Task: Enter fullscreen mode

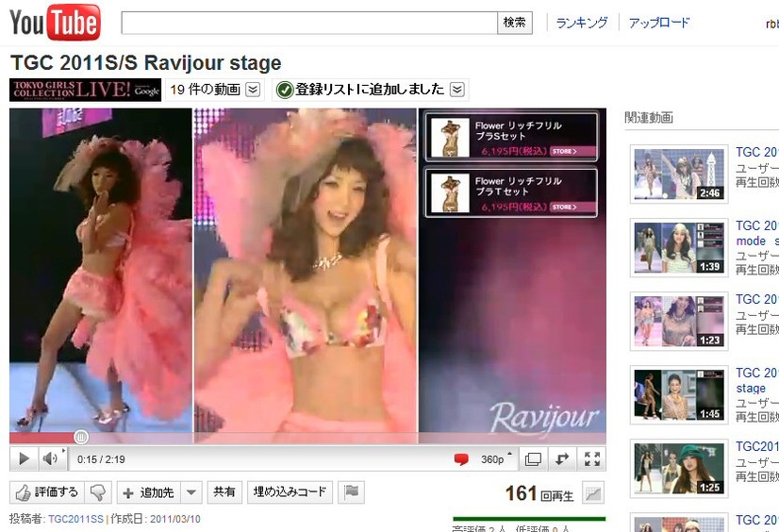Action: 591,459
